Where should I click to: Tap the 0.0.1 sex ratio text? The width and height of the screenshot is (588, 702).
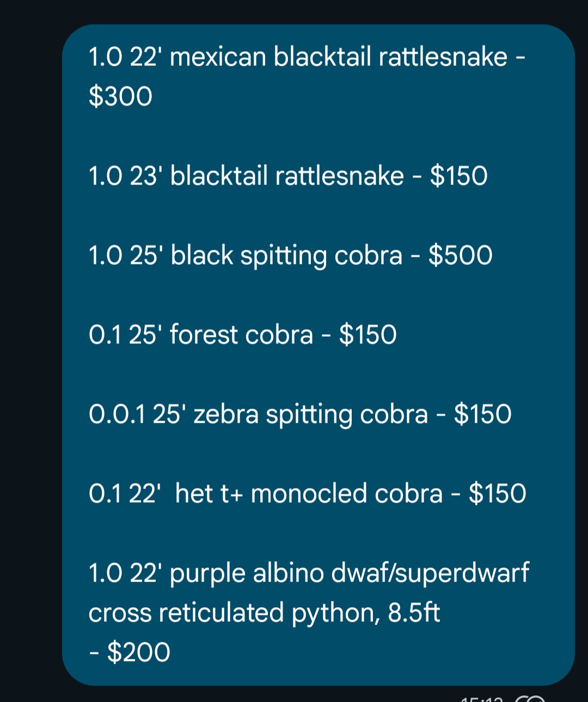117,415
